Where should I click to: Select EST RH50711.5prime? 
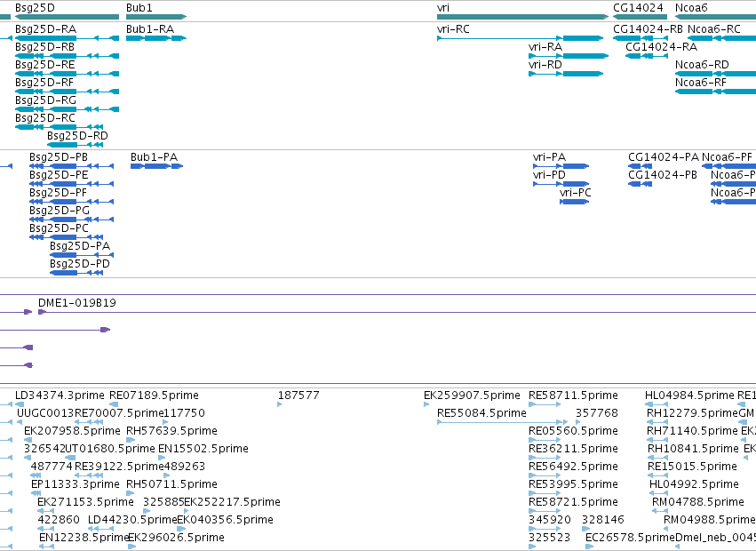tap(131, 493)
